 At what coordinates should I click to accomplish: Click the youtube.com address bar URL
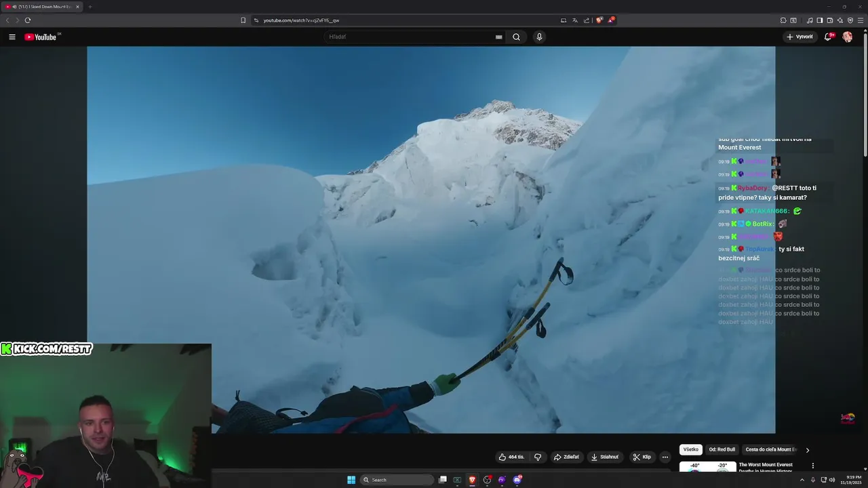[301, 20]
